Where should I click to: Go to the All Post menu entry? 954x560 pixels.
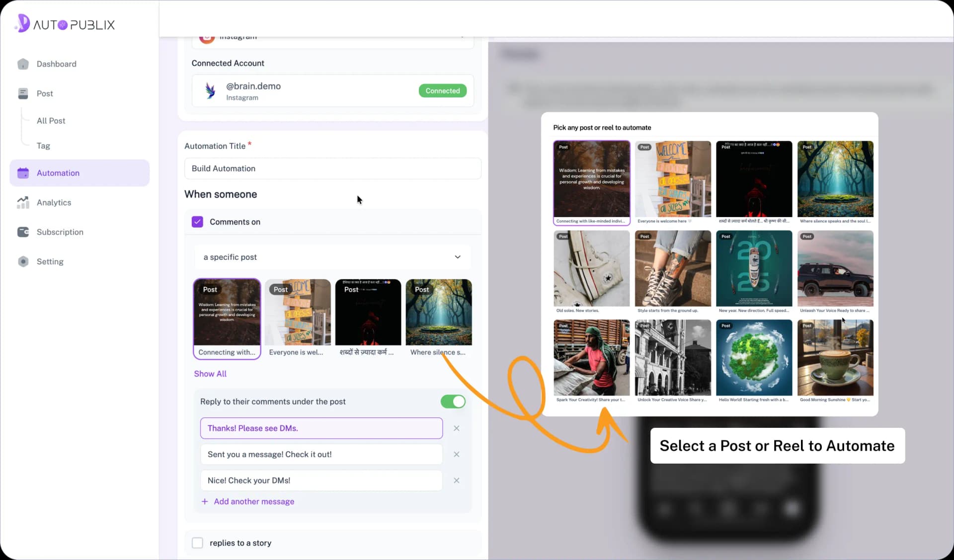pyautogui.click(x=50, y=120)
